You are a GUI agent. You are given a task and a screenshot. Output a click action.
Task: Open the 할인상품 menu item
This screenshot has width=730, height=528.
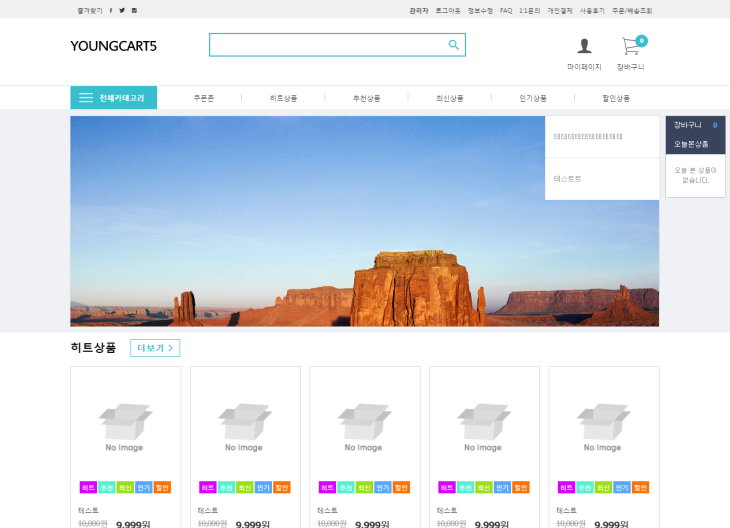coord(616,98)
